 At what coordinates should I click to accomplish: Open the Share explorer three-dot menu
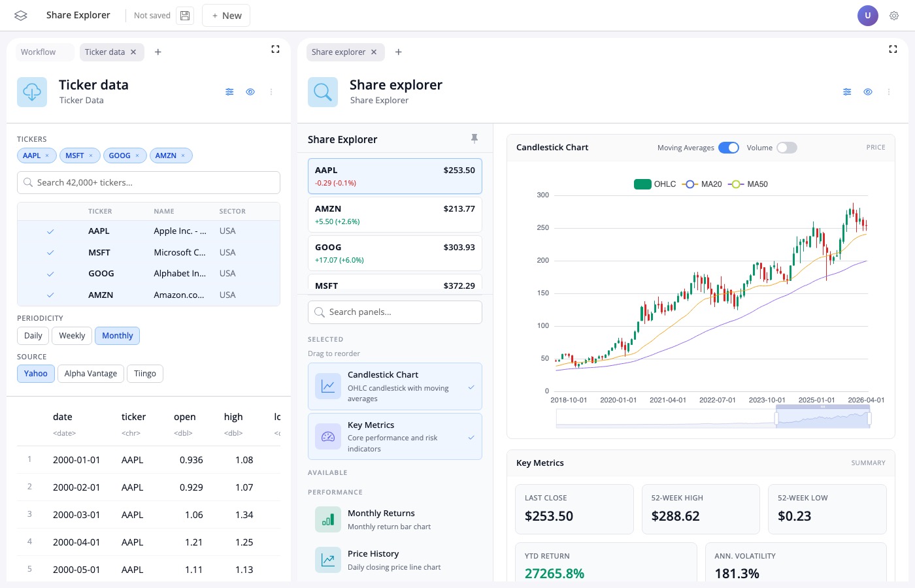point(889,92)
